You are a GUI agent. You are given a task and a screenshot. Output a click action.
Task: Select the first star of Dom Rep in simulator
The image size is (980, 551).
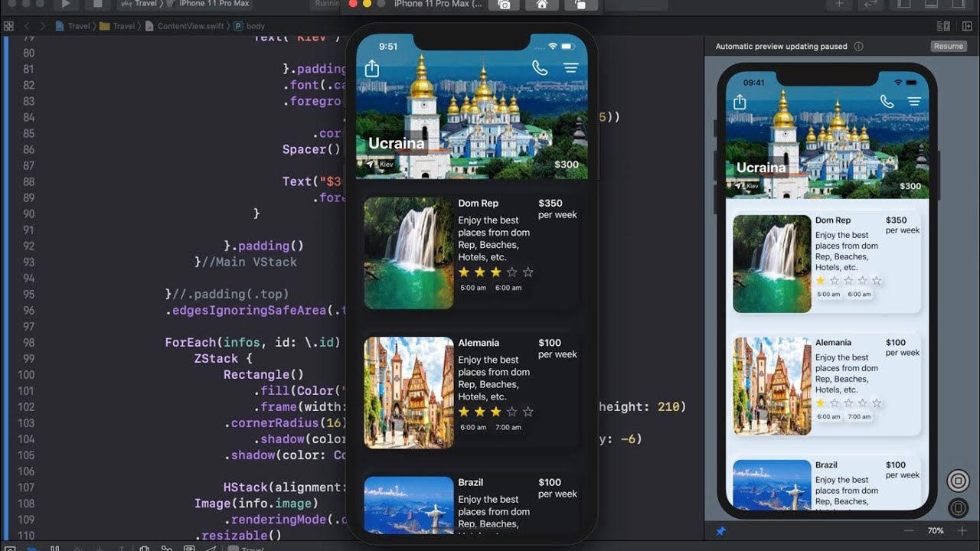464,272
